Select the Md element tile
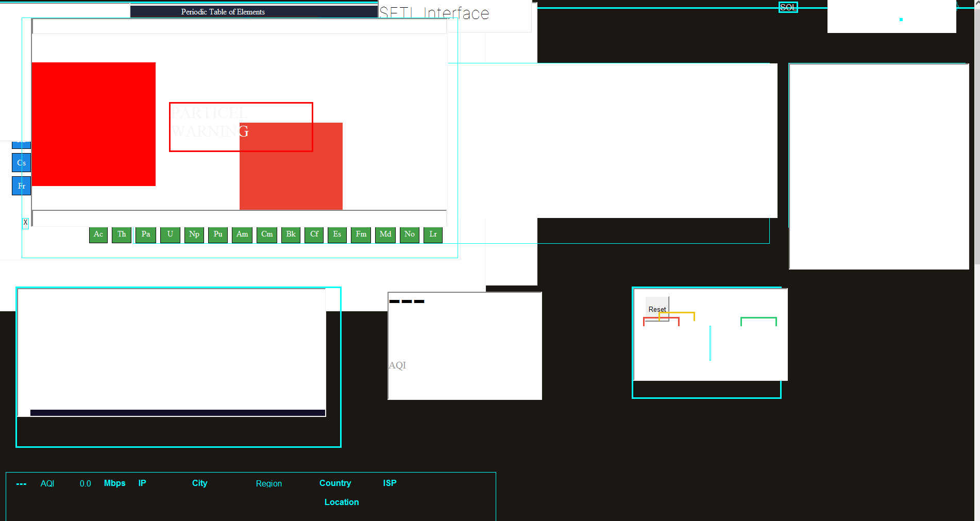The image size is (980, 521). (x=385, y=234)
